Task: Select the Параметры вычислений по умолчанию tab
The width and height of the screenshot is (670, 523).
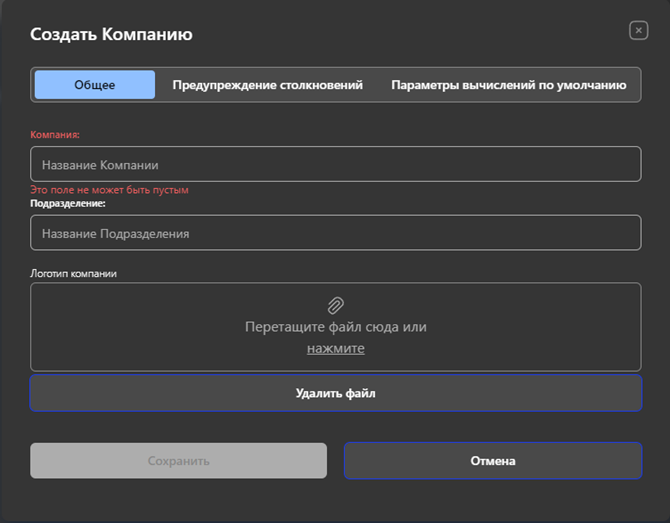Action: pyautogui.click(x=508, y=85)
